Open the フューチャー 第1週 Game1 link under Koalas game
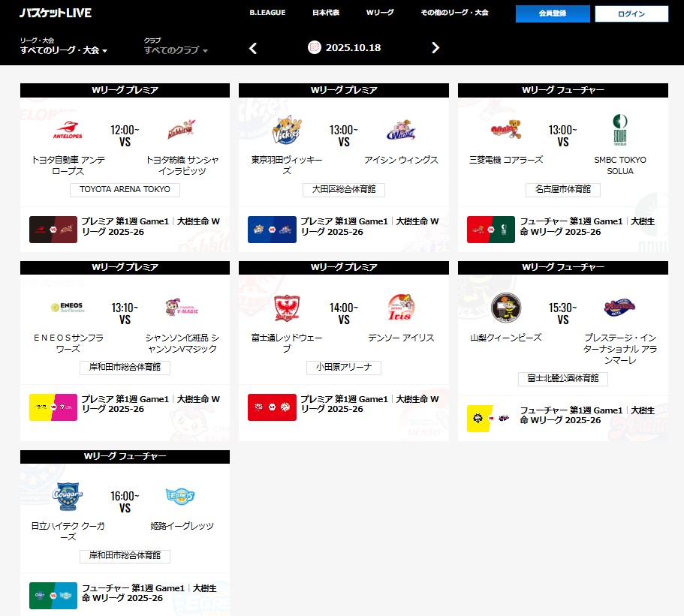The height and width of the screenshot is (616, 684). click(x=587, y=227)
